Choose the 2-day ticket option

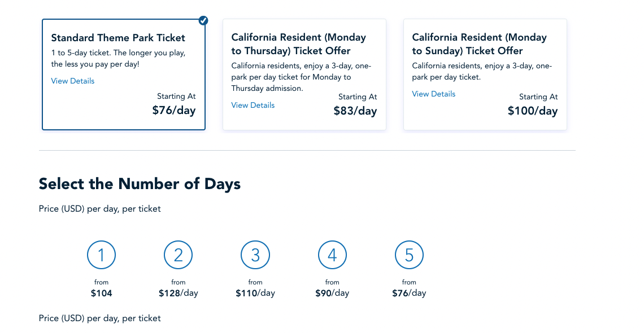pos(179,255)
